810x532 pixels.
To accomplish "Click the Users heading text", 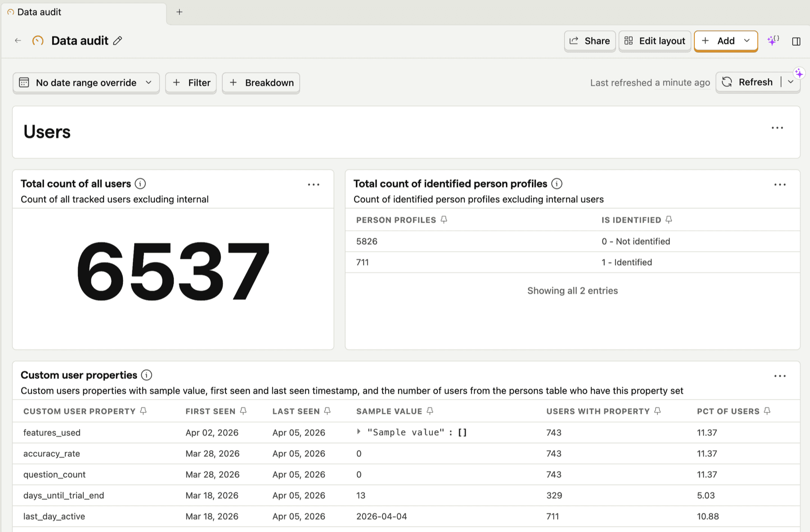I will [x=47, y=132].
